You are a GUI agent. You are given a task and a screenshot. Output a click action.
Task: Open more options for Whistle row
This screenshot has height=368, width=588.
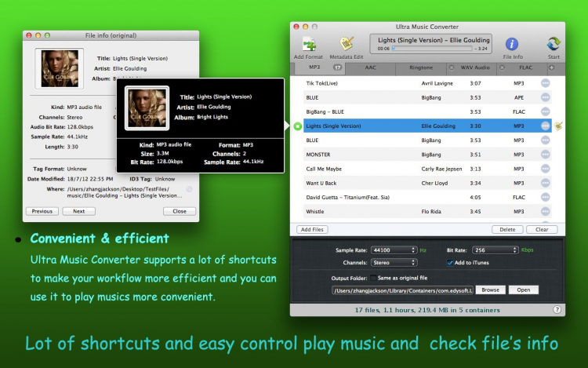point(545,212)
